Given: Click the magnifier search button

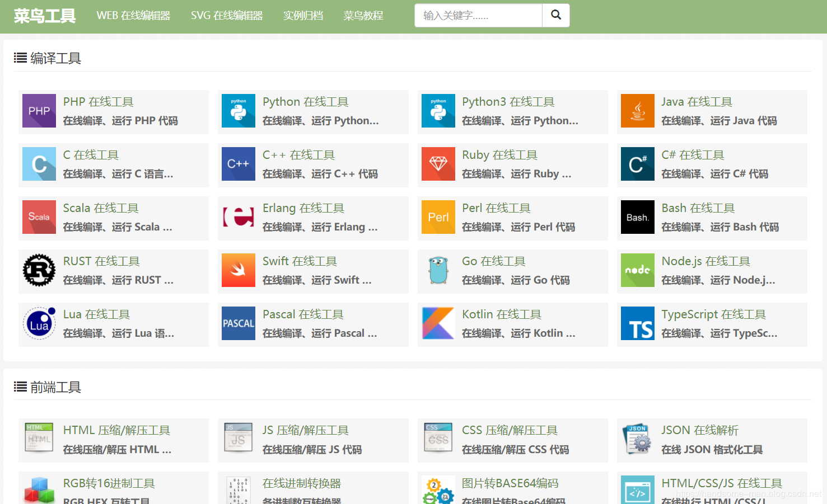Looking at the screenshot, I should 556,15.
